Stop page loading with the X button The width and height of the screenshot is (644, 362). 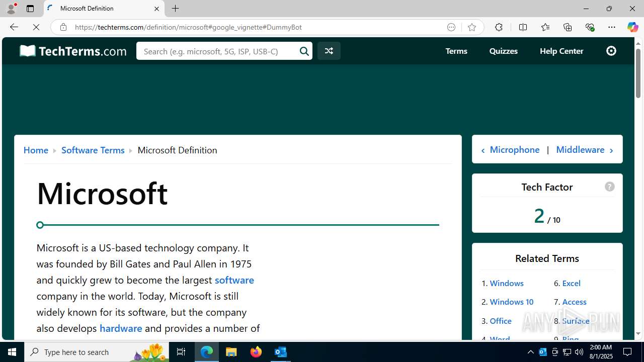36,27
